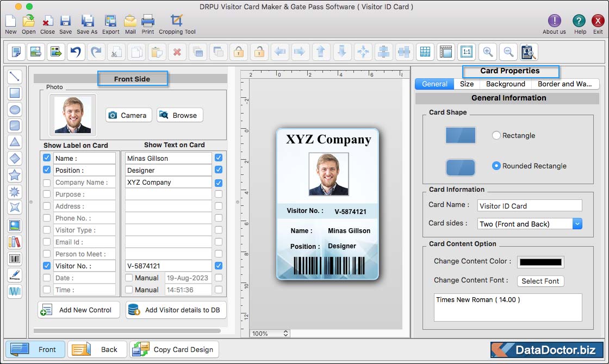Delete selected object with red X
Image resolution: width=609 pixels, height=364 pixels.
177,52
